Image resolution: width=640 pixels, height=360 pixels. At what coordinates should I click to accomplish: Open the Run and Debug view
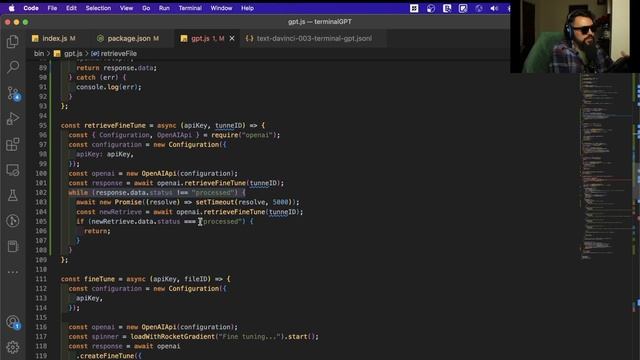tap(13, 119)
